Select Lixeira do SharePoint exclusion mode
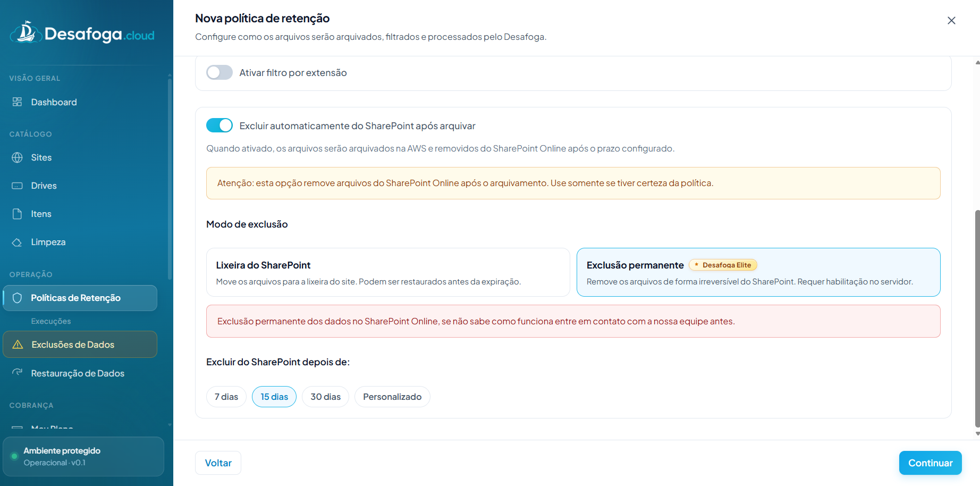This screenshot has width=980, height=486. [388, 272]
